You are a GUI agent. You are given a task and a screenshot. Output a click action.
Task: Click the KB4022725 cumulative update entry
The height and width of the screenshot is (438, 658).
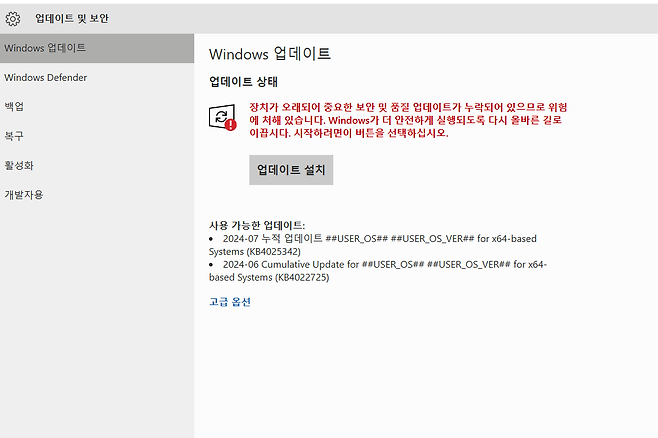[378, 271]
